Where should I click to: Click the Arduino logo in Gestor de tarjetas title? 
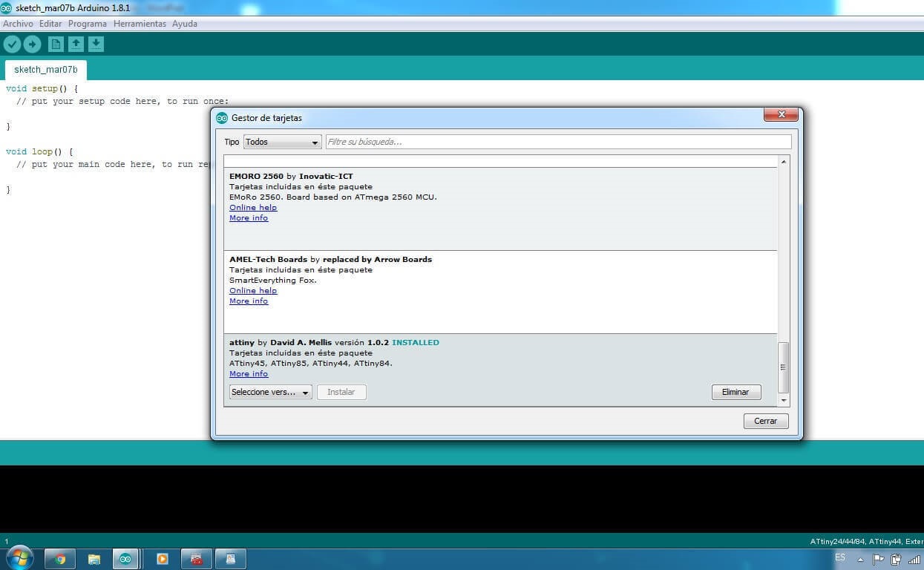(222, 118)
